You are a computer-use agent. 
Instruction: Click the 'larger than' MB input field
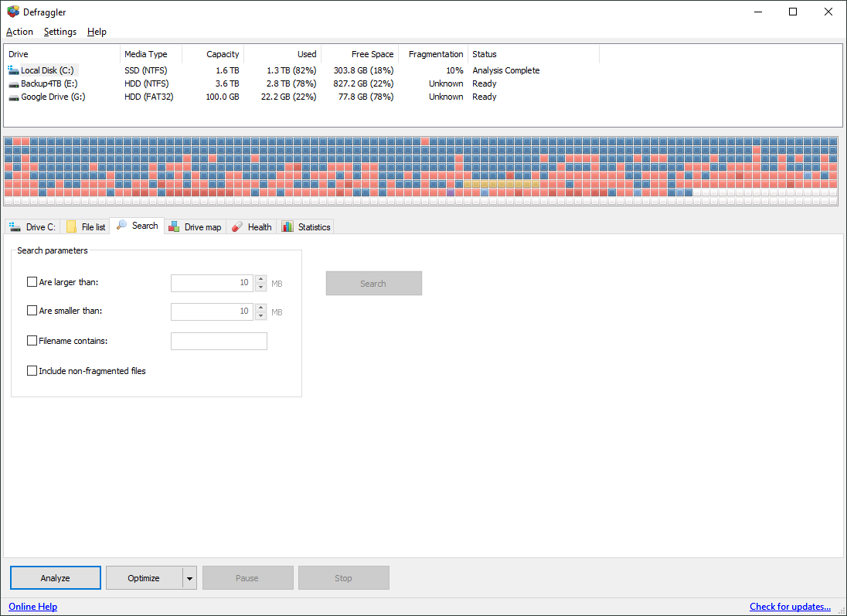pos(212,283)
